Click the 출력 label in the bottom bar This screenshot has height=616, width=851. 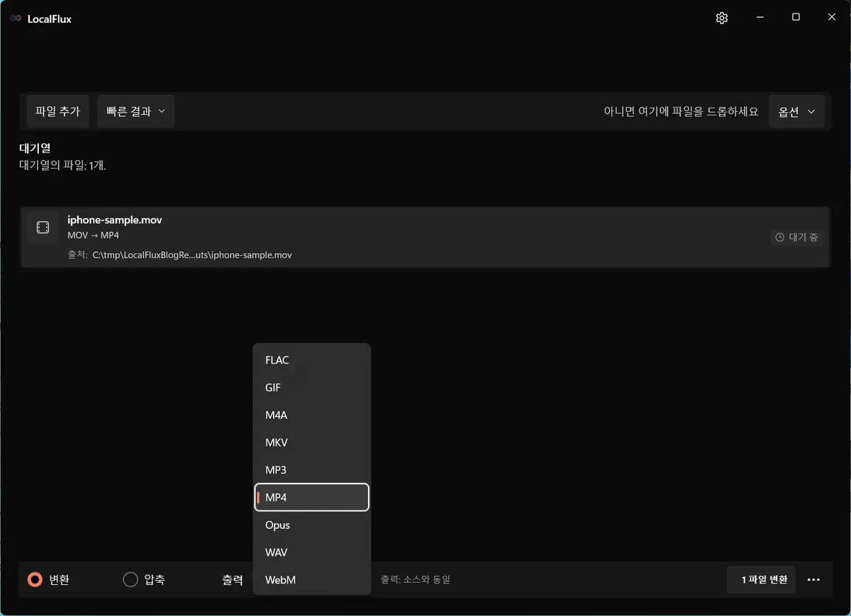(233, 580)
